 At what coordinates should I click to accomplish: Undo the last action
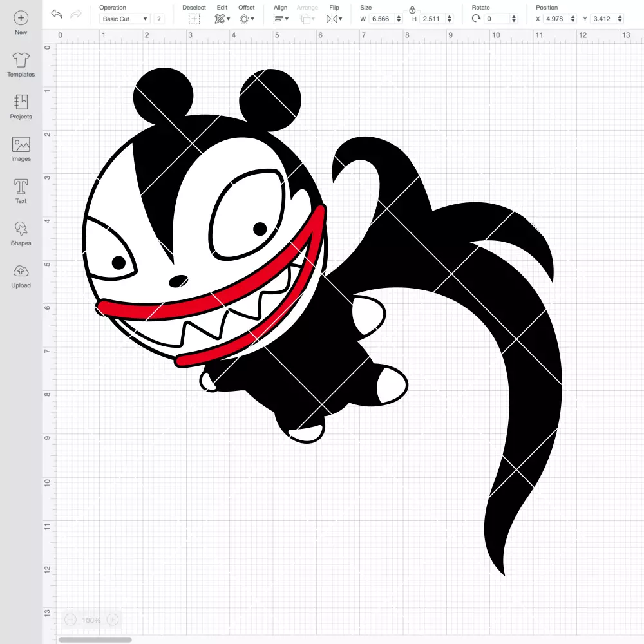[57, 14]
